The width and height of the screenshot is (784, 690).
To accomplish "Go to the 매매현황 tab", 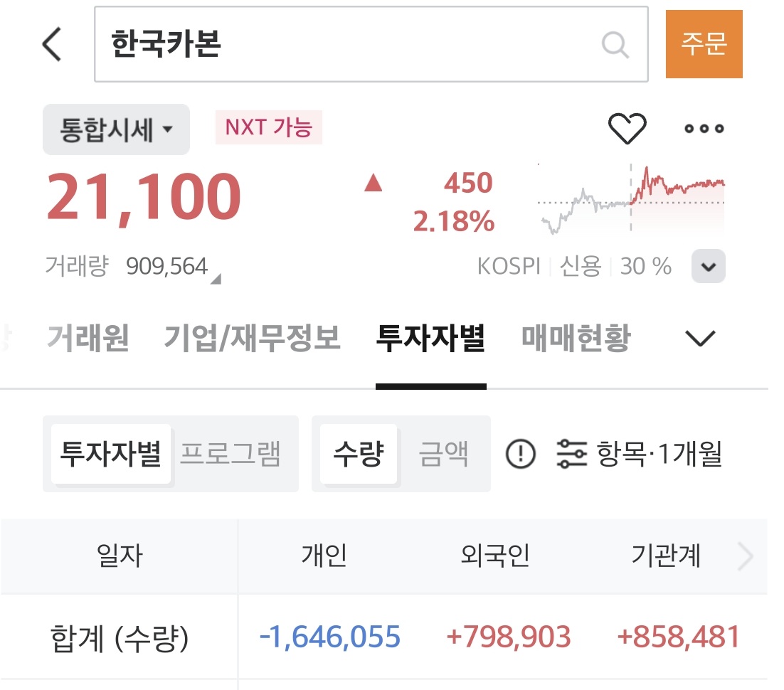I will point(576,339).
